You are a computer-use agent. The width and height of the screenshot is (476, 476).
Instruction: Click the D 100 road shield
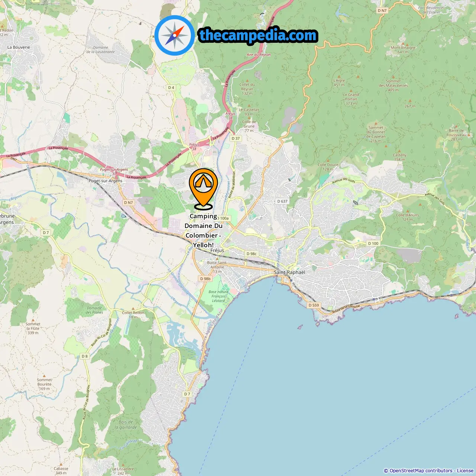click(373, 244)
